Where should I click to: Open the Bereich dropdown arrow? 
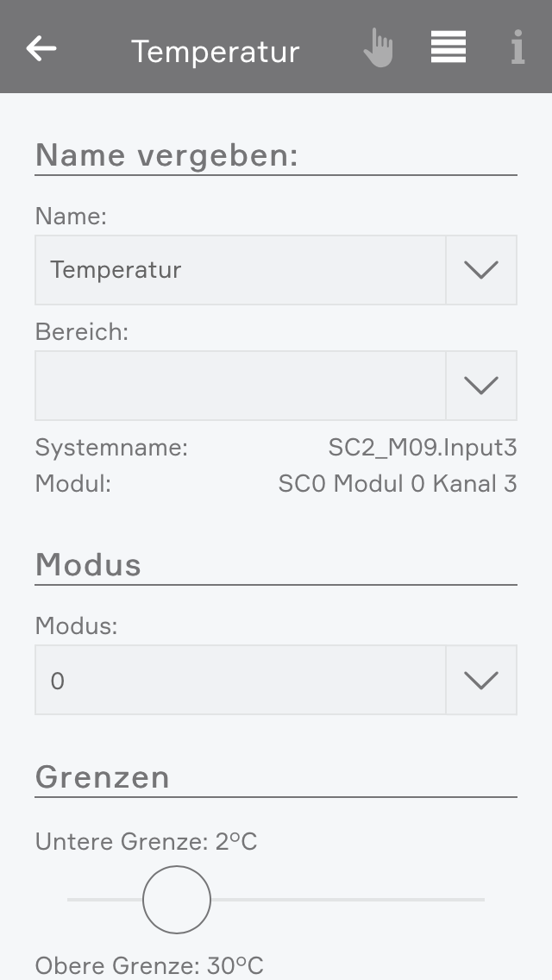point(481,386)
